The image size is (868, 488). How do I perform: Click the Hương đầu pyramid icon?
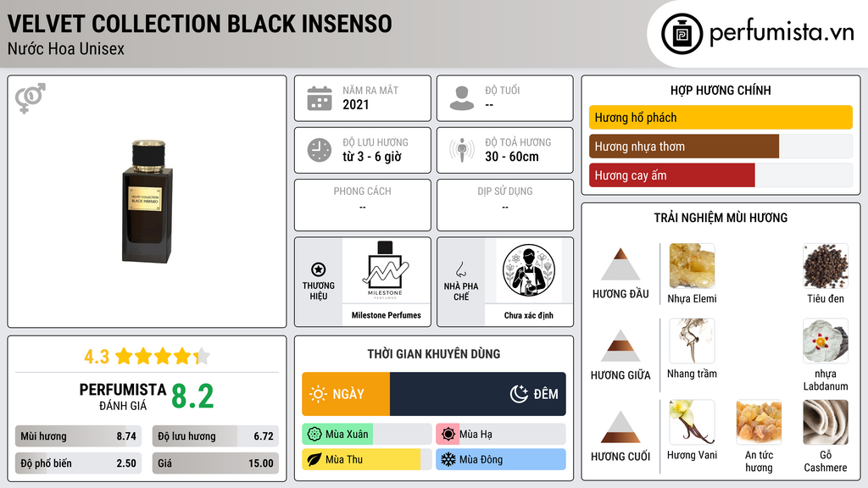620,264
